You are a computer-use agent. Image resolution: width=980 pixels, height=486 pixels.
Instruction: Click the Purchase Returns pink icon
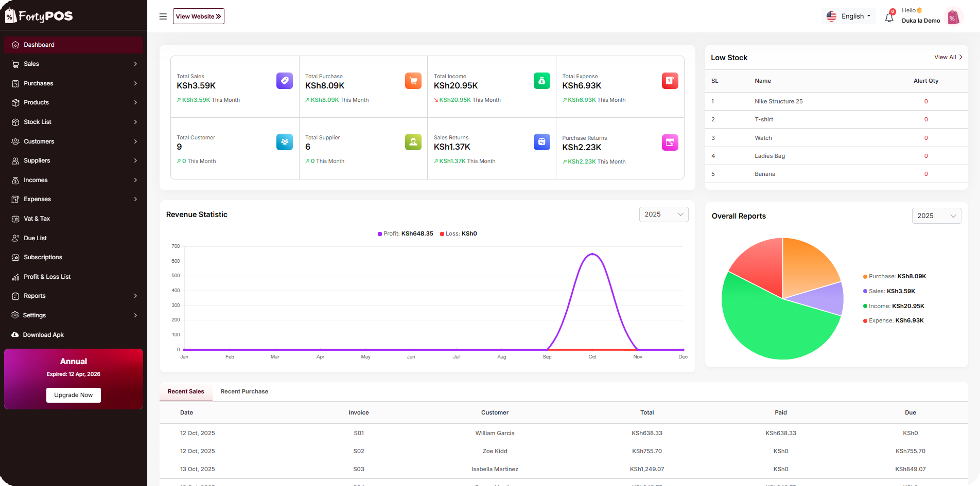coord(670,142)
